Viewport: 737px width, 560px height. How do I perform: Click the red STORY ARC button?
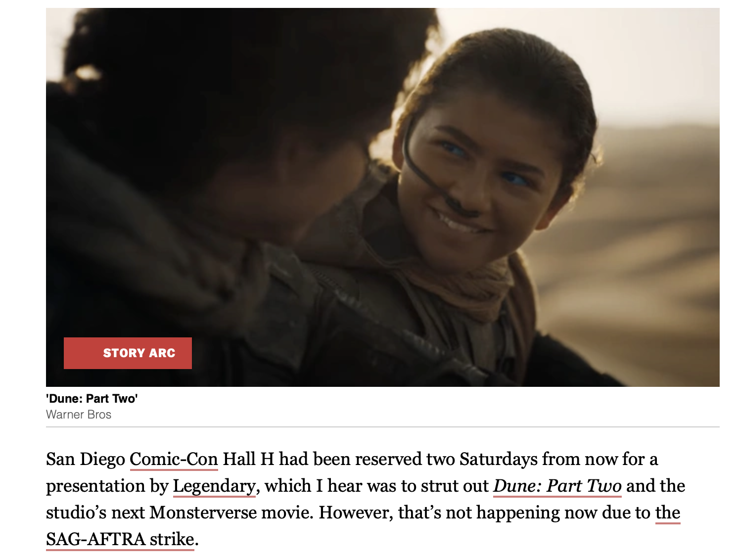point(128,353)
